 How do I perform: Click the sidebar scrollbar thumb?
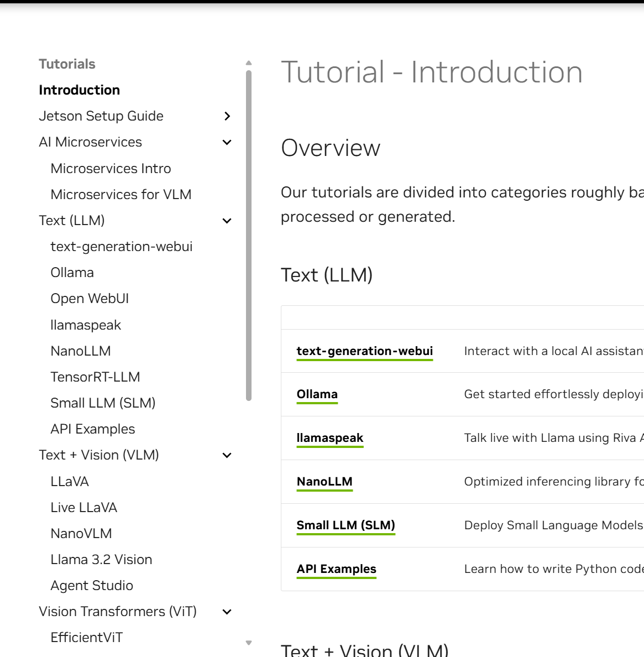point(249,236)
